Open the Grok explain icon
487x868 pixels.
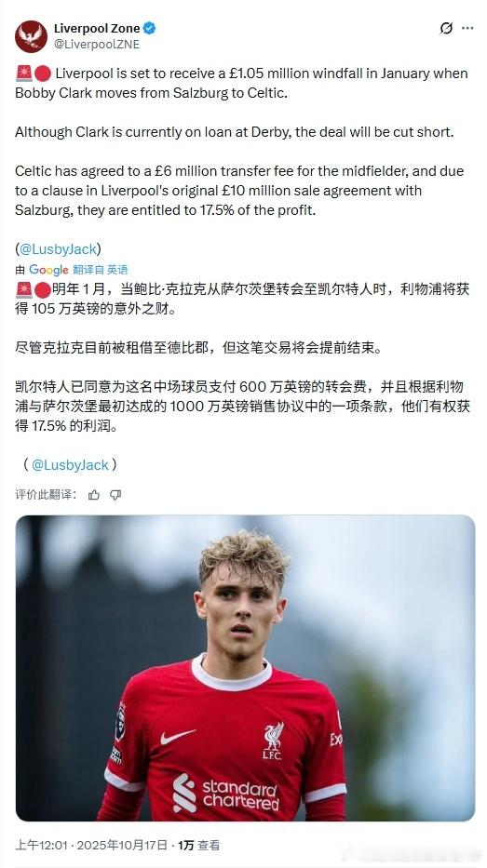pyautogui.click(x=446, y=28)
